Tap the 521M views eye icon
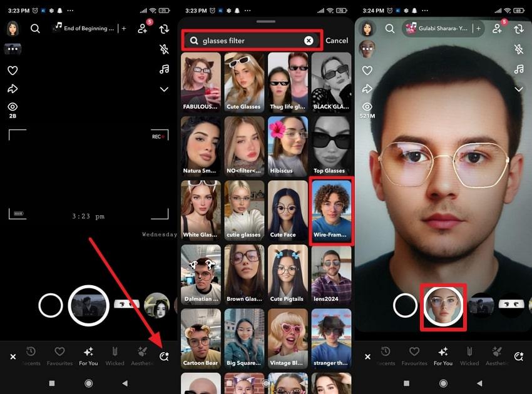 click(x=367, y=107)
